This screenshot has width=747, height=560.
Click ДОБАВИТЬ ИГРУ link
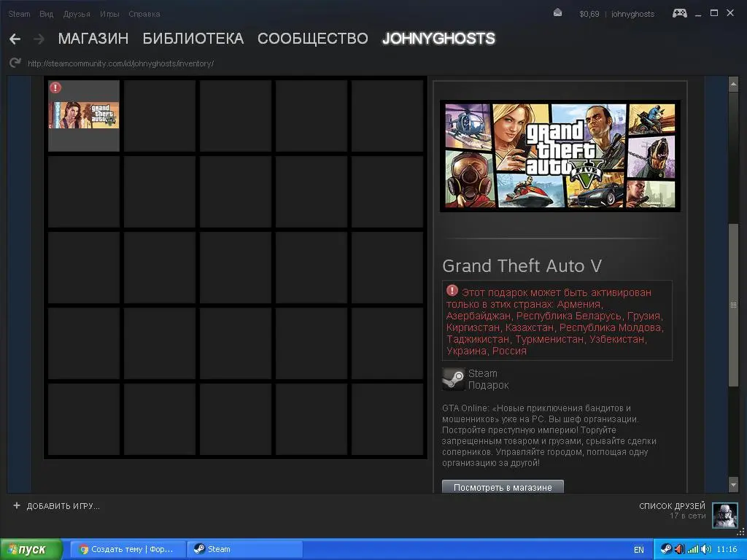[x=63, y=506]
